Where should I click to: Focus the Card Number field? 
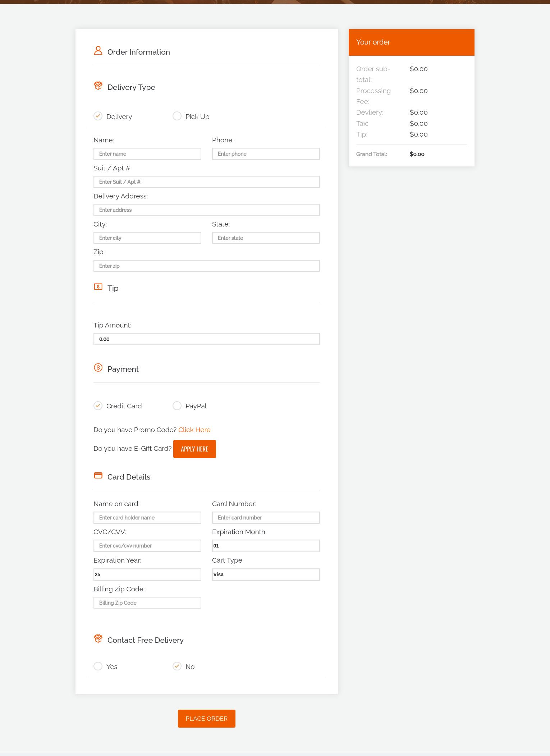coord(266,518)
